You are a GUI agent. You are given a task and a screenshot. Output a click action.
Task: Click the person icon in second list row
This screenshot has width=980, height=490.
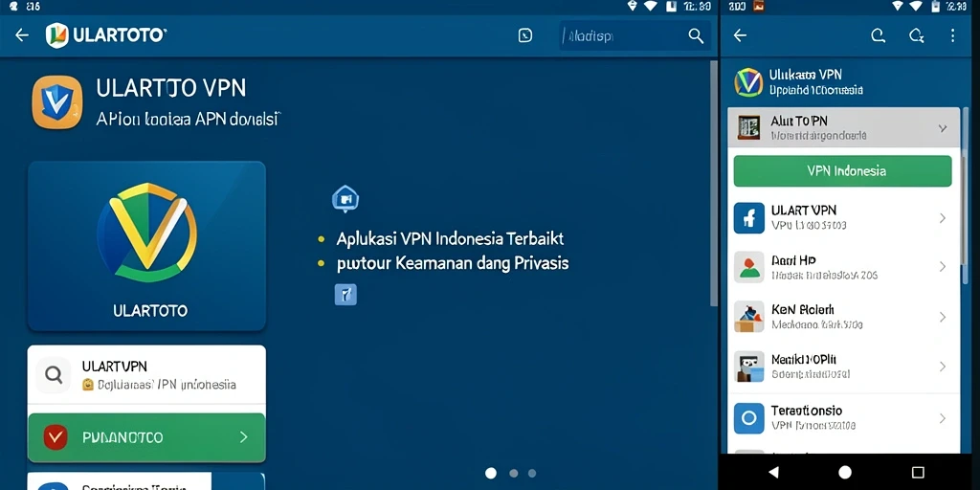(748, 267)
